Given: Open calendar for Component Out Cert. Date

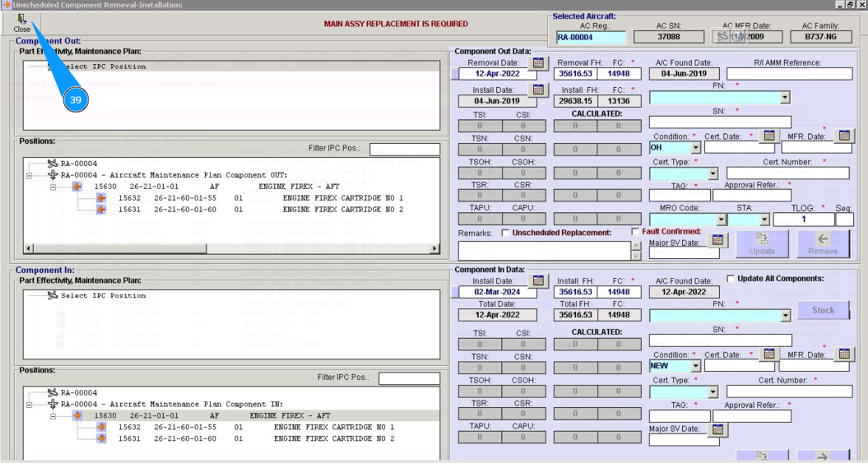Looking at the screenshot, I should coord(768,136).
